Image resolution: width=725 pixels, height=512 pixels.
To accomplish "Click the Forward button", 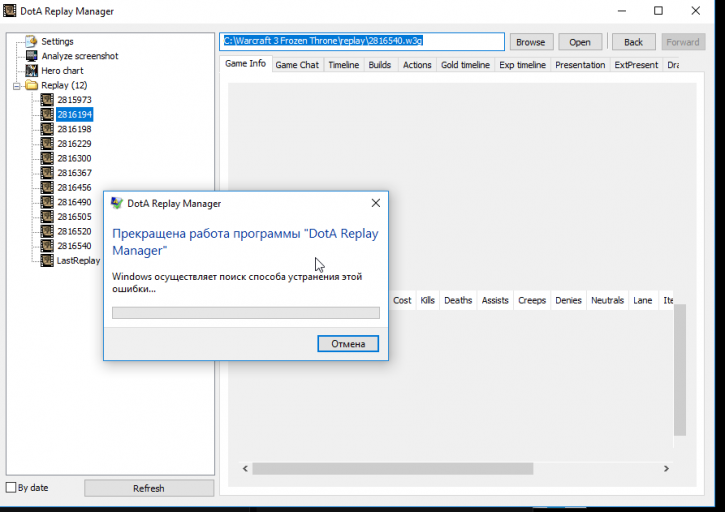I will point(683,42).
